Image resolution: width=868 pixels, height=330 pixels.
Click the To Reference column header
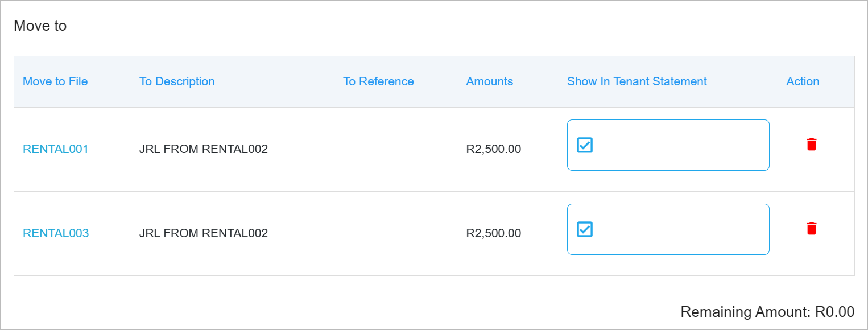pos(378,81)
